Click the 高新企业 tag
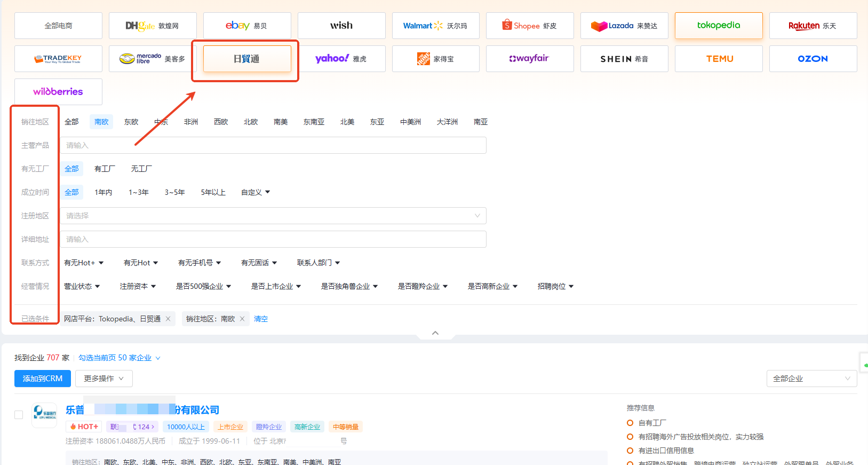The height and width of the screenshot is (465, 868). tap(307, 427)
